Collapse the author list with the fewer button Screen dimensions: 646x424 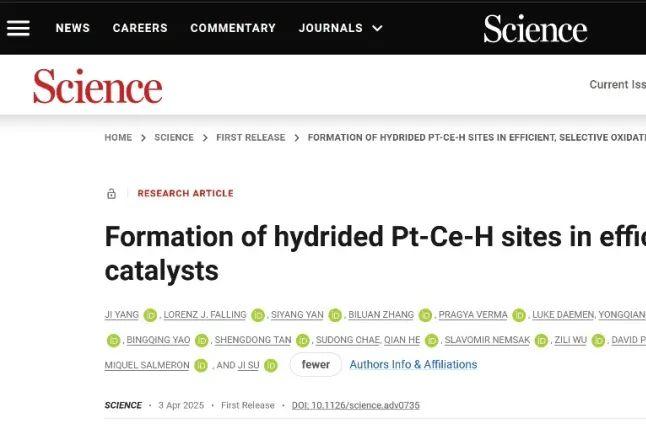pyautogui.click(x=316, y=365)
